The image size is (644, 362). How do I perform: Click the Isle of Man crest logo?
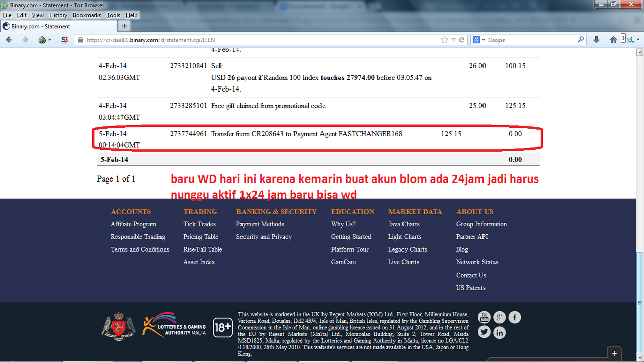119,326
